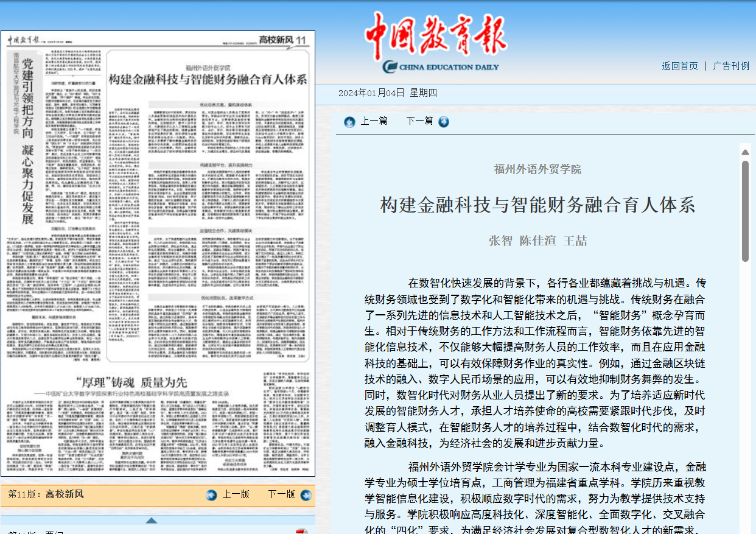This screenshot has height=534, width=756.
Task: Open the 广告刊例 link
Action: 731,66
